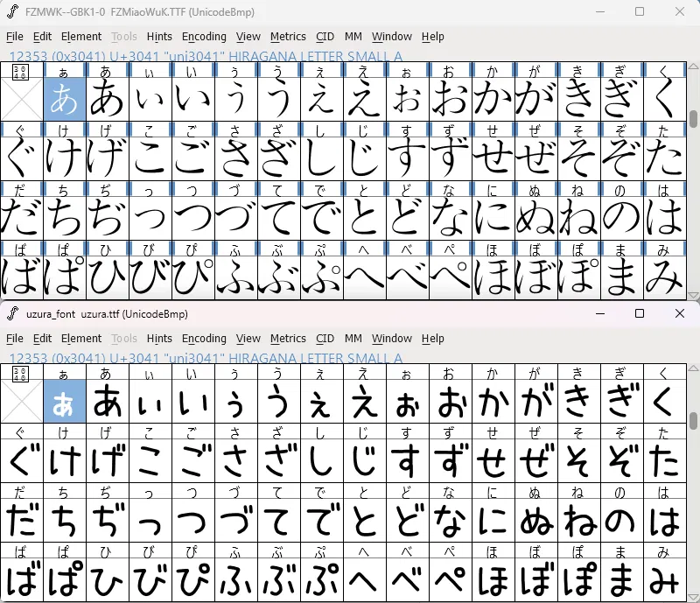Screen dimensions: 700x603
Task: Click FontForge app icon in FZMiaoWuK title bar
Action: coord(12,11)
